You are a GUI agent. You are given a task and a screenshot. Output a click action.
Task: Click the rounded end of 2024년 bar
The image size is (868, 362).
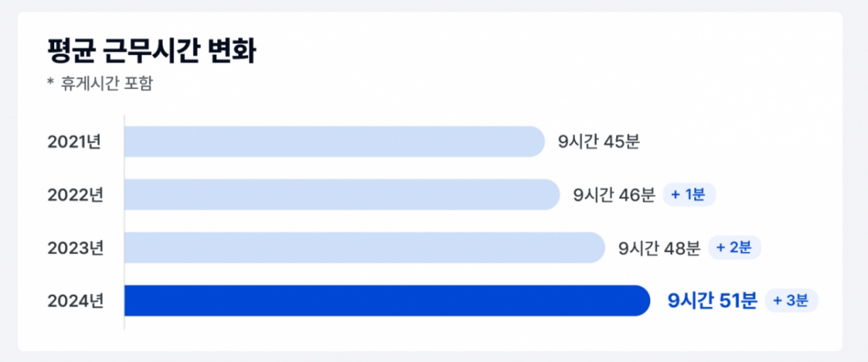(x=640, y=300)
